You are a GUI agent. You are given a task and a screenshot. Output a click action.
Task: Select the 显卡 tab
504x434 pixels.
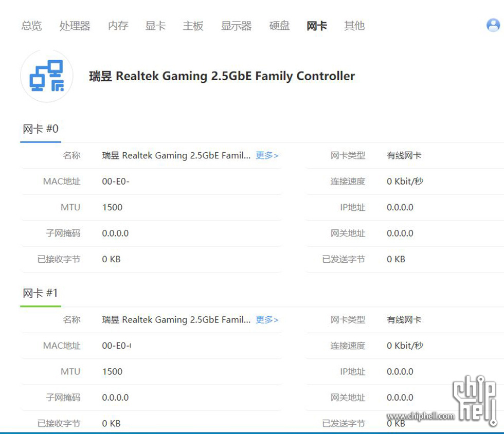coord(155,26)
